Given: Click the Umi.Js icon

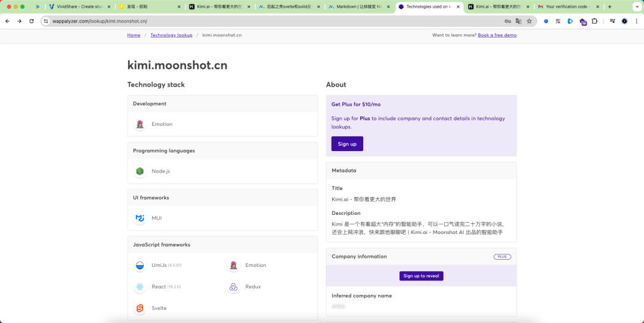Looking at the screenshot, I should click(x=140, y=266).
